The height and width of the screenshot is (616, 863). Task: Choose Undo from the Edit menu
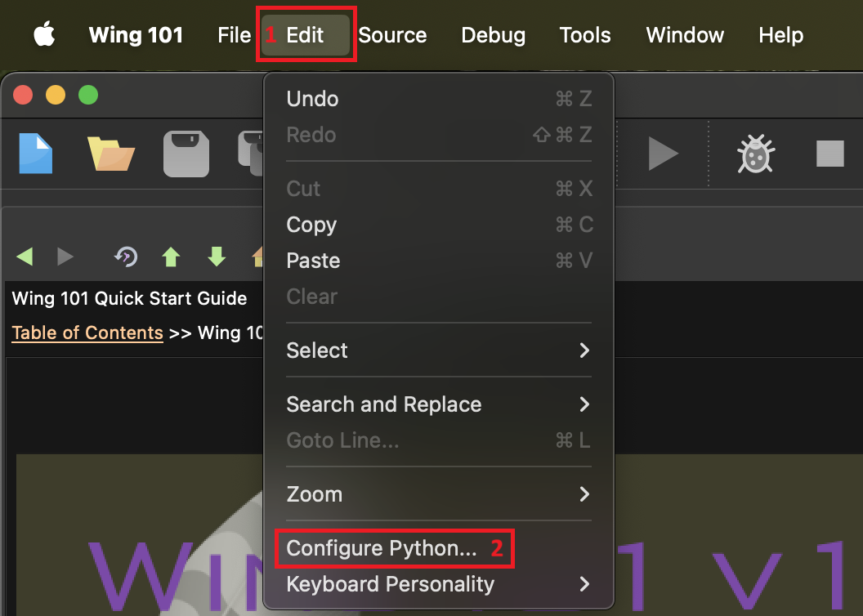point(439,99)
